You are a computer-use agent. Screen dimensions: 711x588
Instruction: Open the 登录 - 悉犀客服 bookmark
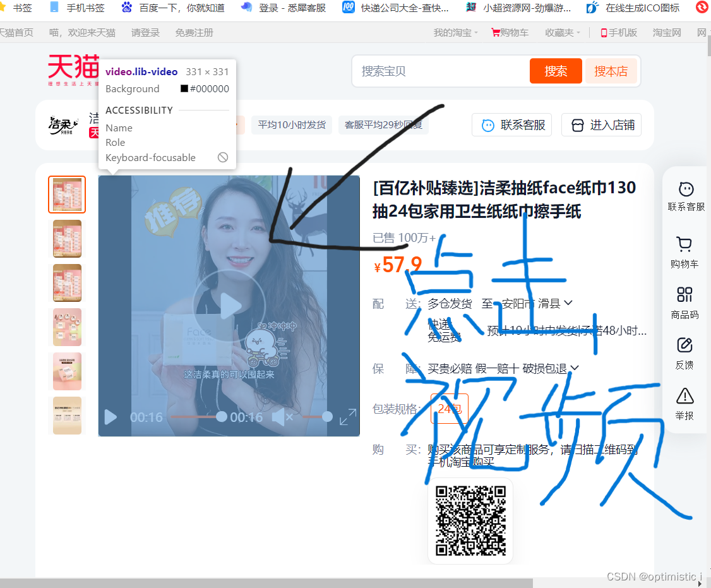(x=284, y=8)
